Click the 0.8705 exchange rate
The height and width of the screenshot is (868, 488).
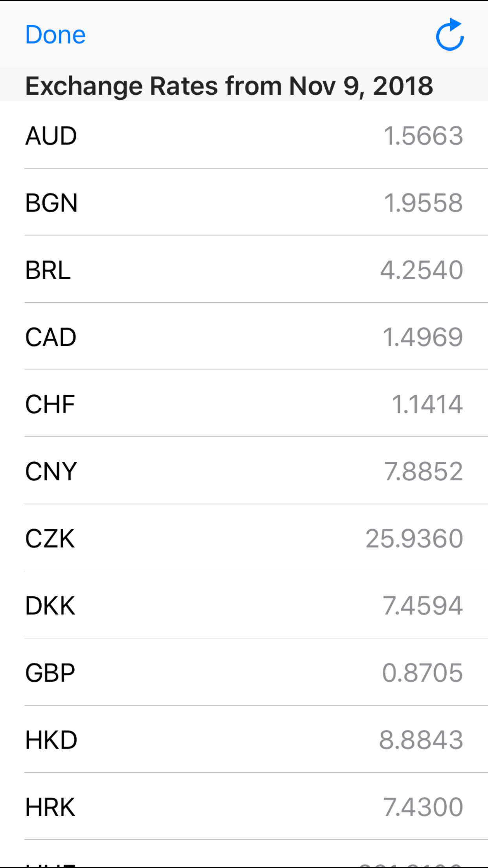(422, 673)
